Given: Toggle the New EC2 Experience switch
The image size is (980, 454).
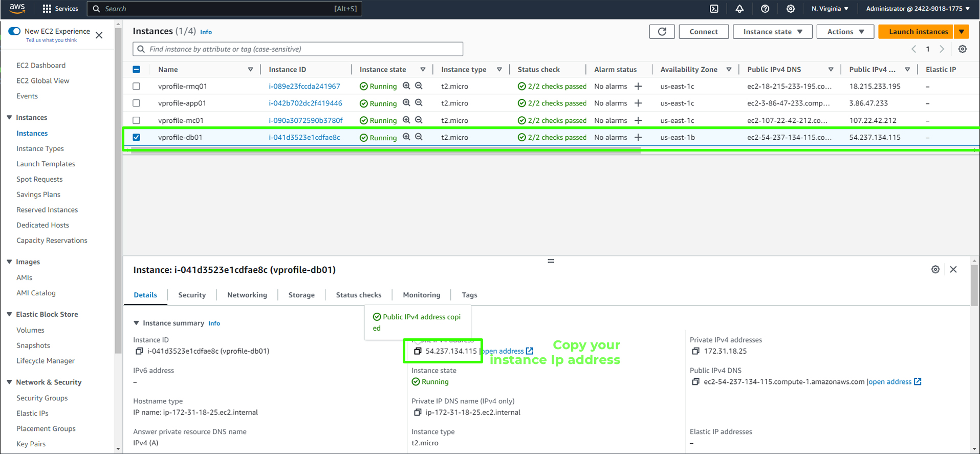Looking at the screenshot, I should click(x=14, y=31).
